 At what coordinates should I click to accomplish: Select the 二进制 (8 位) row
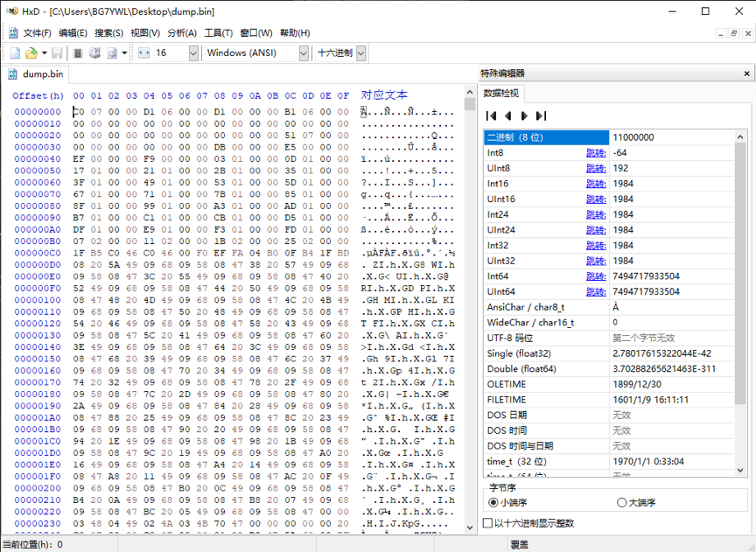pos(609,137)
